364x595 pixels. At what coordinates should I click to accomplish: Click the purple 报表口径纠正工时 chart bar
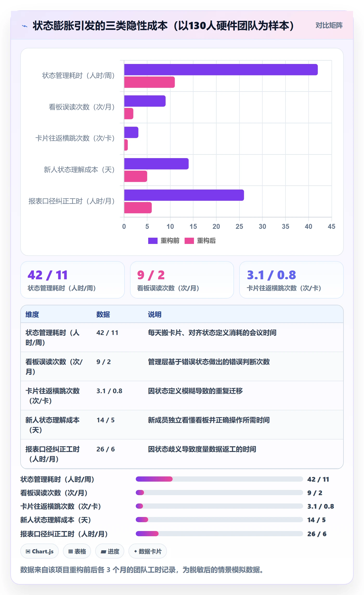184,195
